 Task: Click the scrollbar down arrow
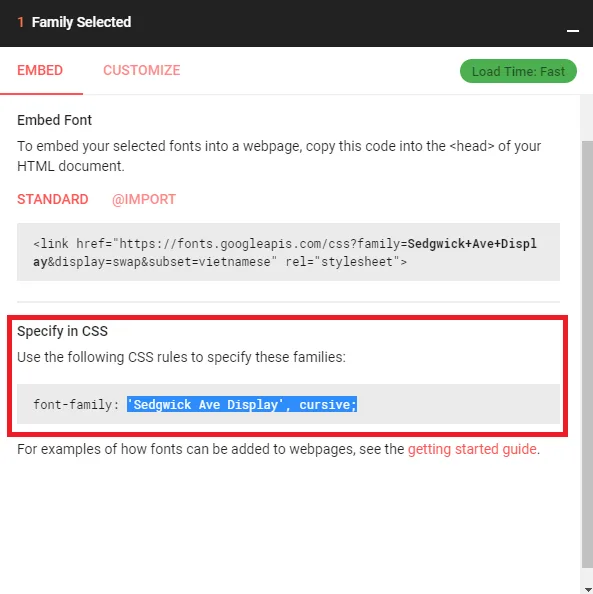[x=587, y=589]
